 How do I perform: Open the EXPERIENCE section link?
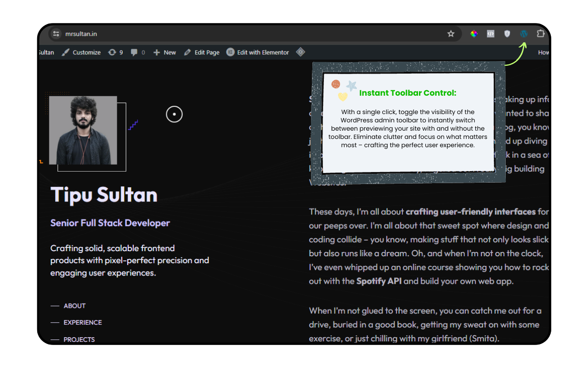[x=83, y=322]
